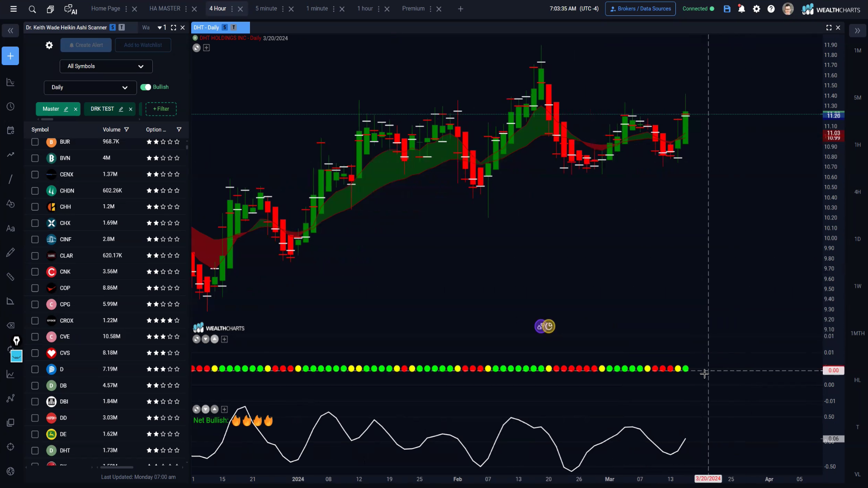Viewport: 868px width, 488px height.
Task: Open 5 minute tab options menu
Action: pos(283,9)
